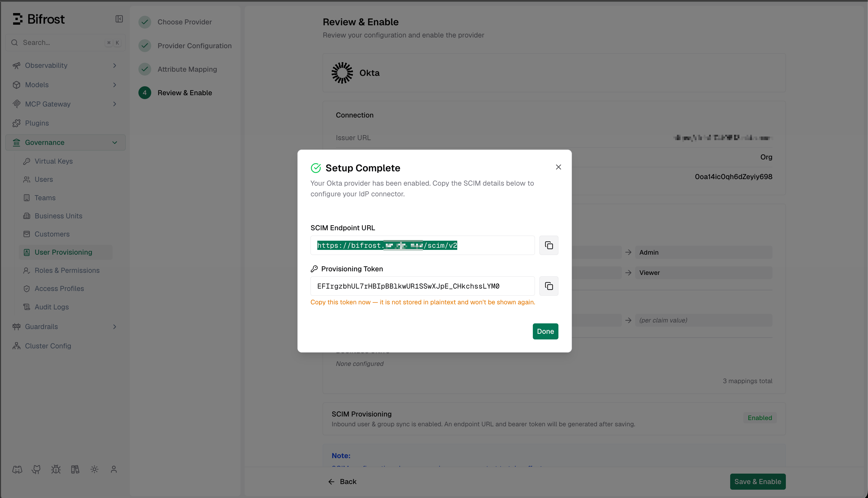
Task: Open the documentation books icon
Action: 75,469
